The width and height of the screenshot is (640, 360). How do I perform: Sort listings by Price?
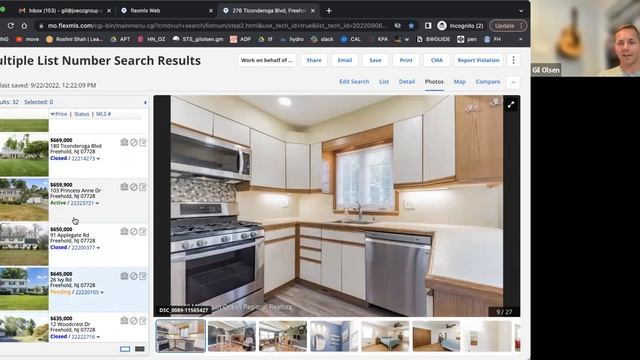coord(61,114)
